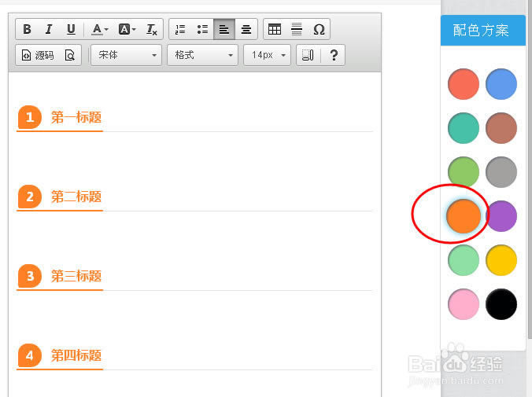Click the help question mark icon
The height and width of the screenshot is (397, 532).
(334, 56)
